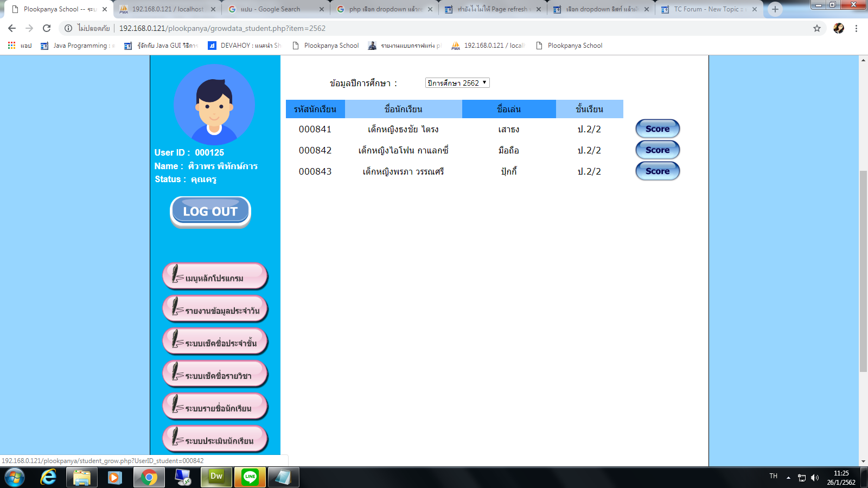Switch to the php เลือก dropdown tab
This screenshot has height=488, width=868.
coord(385,9)
